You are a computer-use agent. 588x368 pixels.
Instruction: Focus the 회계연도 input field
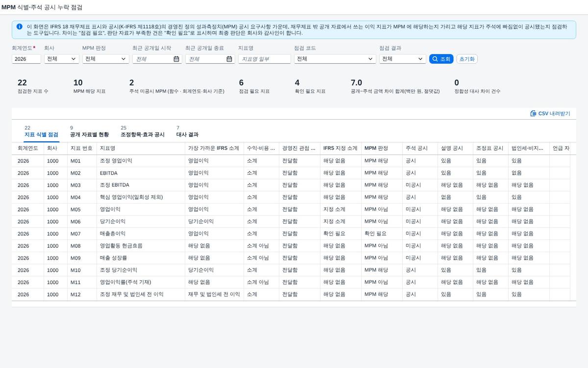pos(26,59)
